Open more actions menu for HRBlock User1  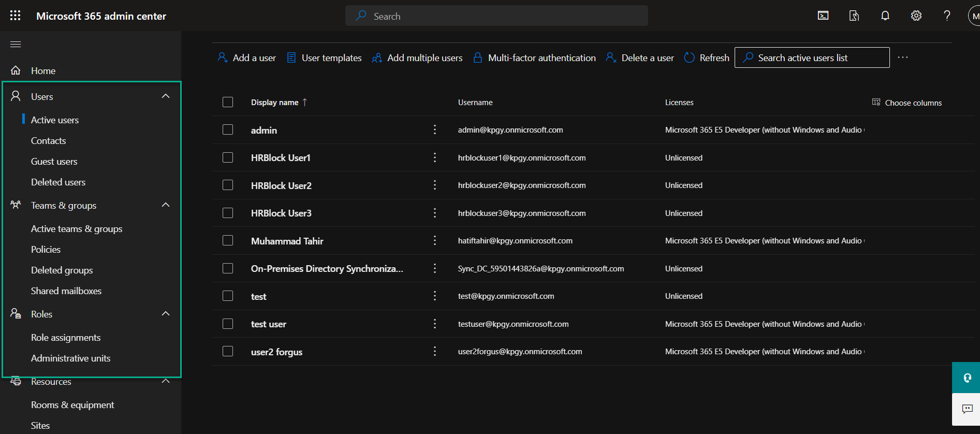[x=435, y=157]
